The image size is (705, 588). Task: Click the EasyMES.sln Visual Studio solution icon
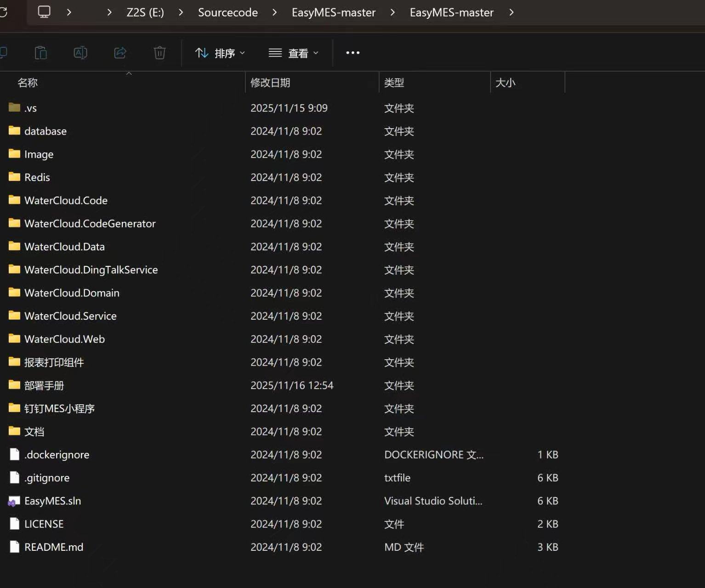pyautogui.click(x=14, y=501)
